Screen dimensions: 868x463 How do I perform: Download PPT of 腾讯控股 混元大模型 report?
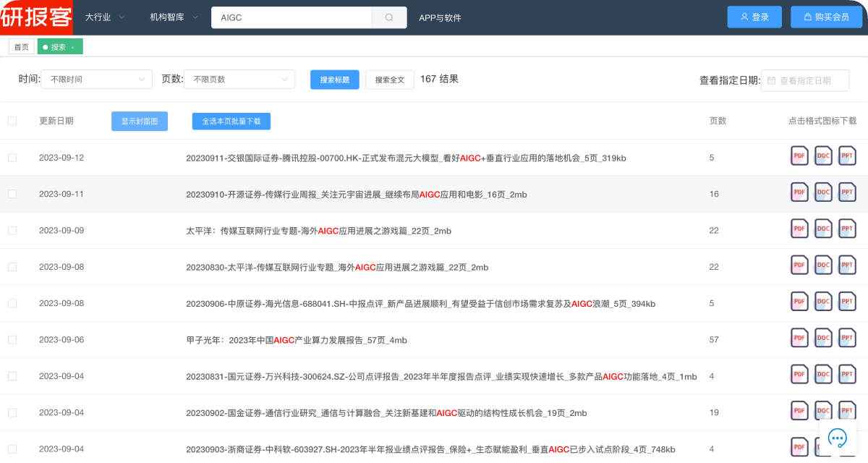click(847, 156)
